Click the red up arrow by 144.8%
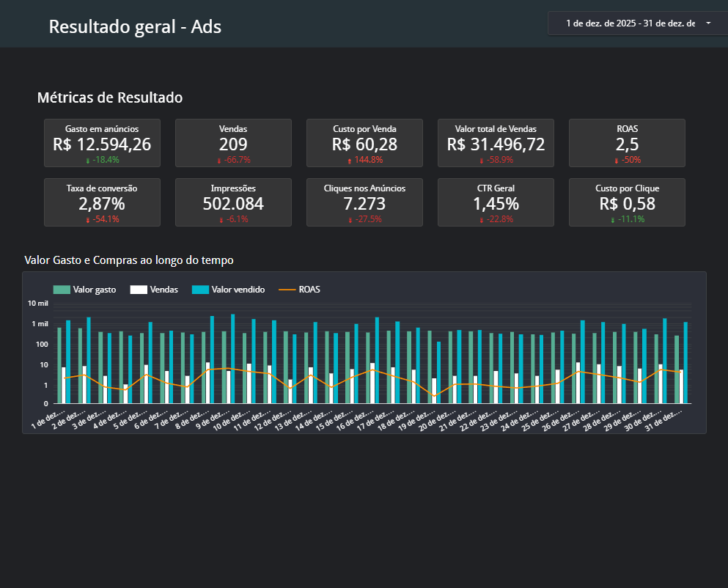The image size is (728, 588). 350,161
